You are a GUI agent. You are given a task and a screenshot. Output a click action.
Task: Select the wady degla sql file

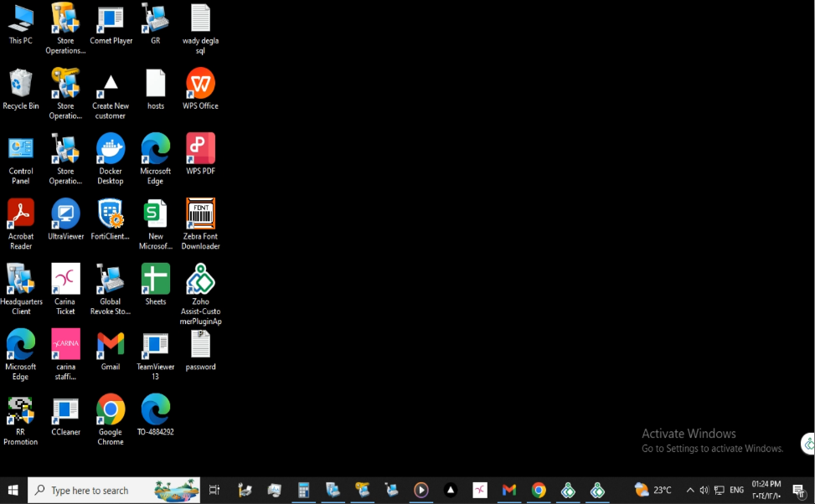click(x=201, y=28)
